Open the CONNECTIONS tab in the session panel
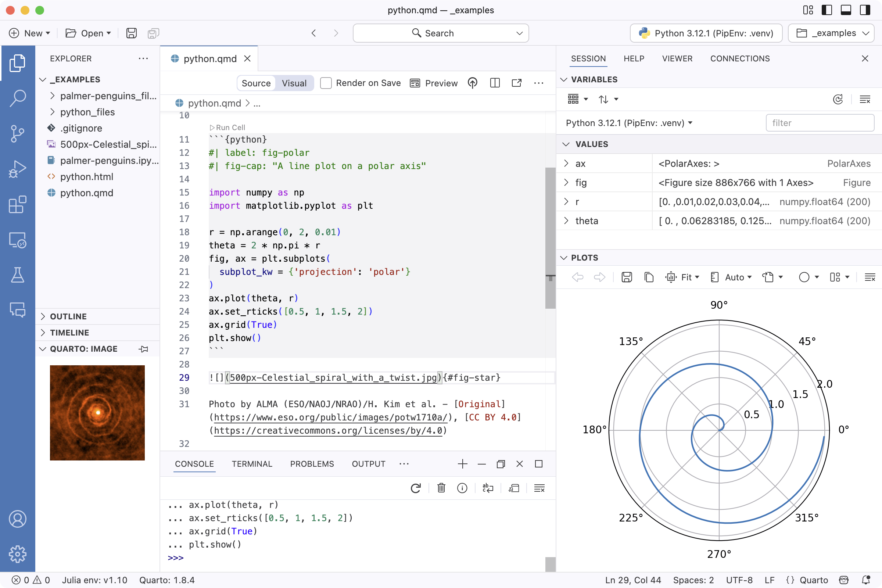The height and width of the screenshot is (588, 882). (739, 58)
